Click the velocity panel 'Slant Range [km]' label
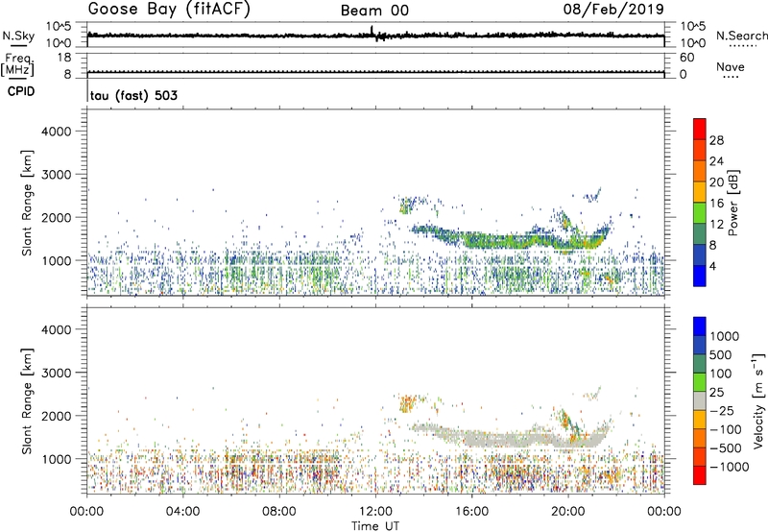Viewport: 768px width, 532px height. click(27, 401)
